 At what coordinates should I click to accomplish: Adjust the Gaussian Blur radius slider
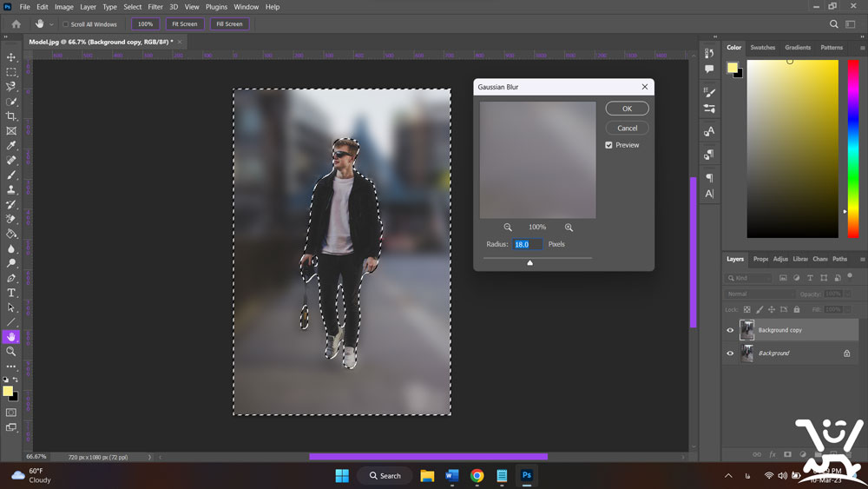coord(529,262)
